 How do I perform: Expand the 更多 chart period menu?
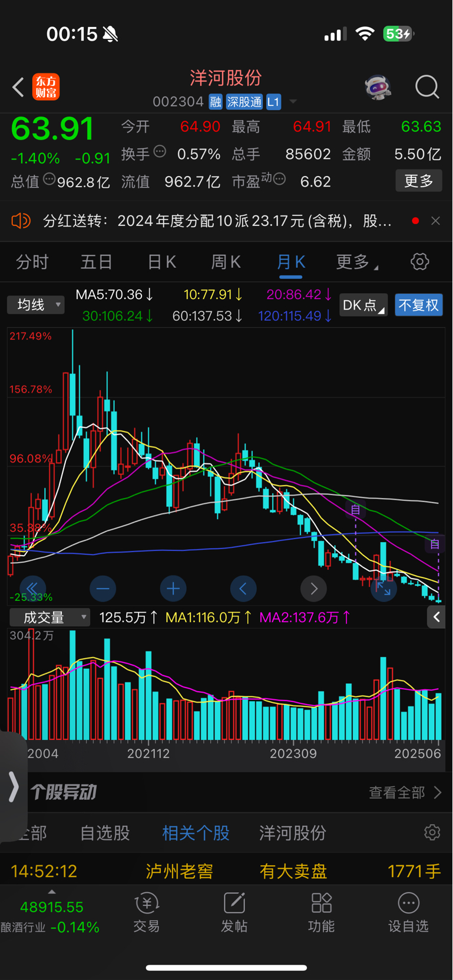[357, 261]
